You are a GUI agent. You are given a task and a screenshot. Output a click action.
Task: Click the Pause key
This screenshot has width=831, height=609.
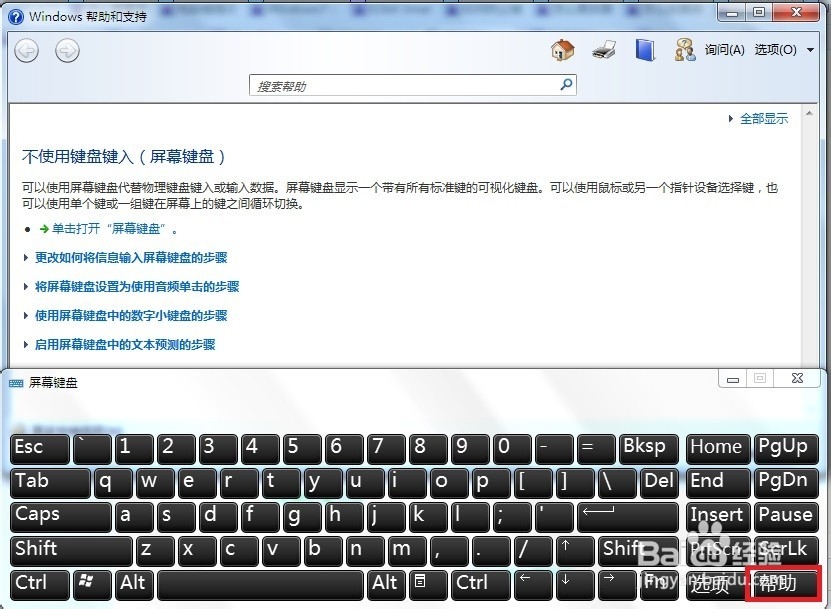pos(786,517)
